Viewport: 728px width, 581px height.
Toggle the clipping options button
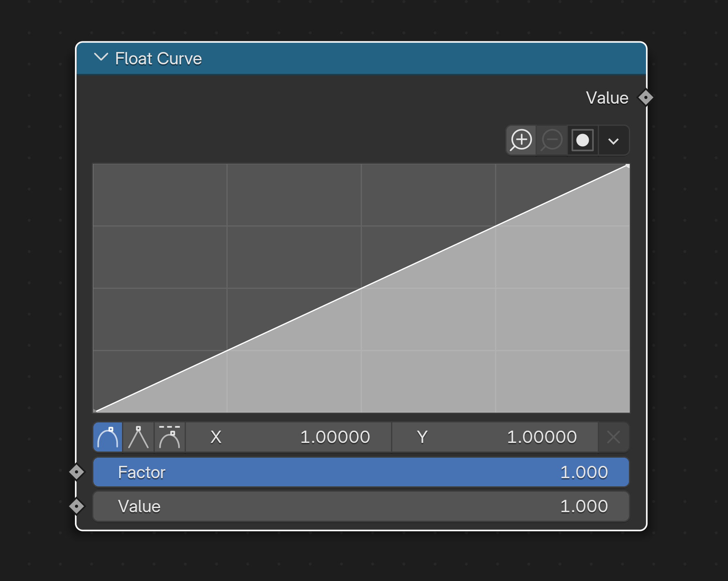582,141
